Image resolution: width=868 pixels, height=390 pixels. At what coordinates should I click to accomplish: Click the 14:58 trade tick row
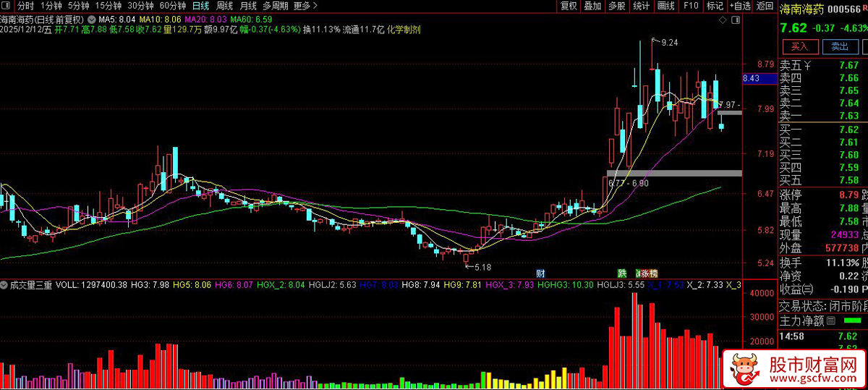[822, 336]
